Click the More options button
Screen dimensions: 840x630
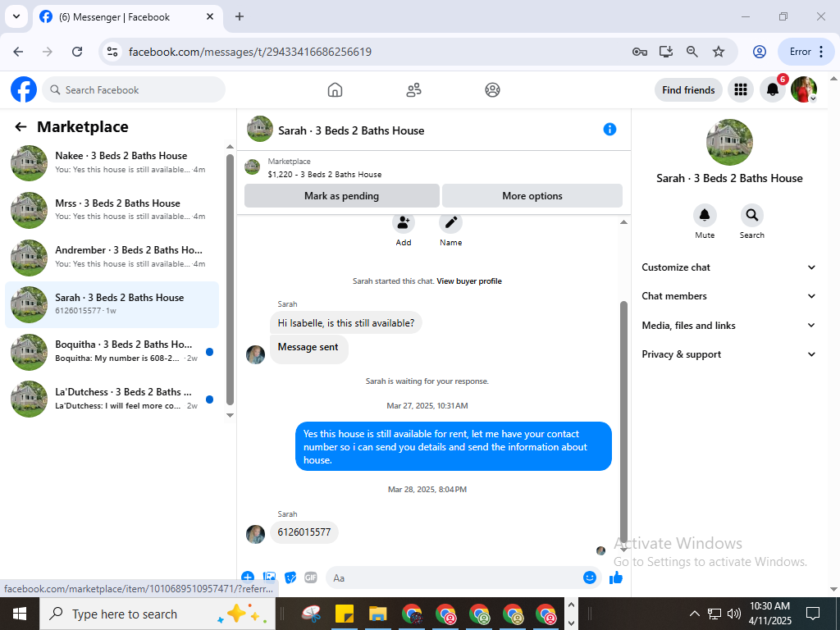[x=532, y=195]
